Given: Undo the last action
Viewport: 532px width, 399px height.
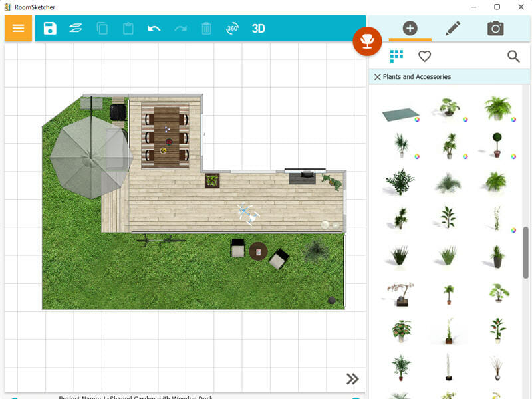Looking at the screenshot, I should tap(154, 29).
